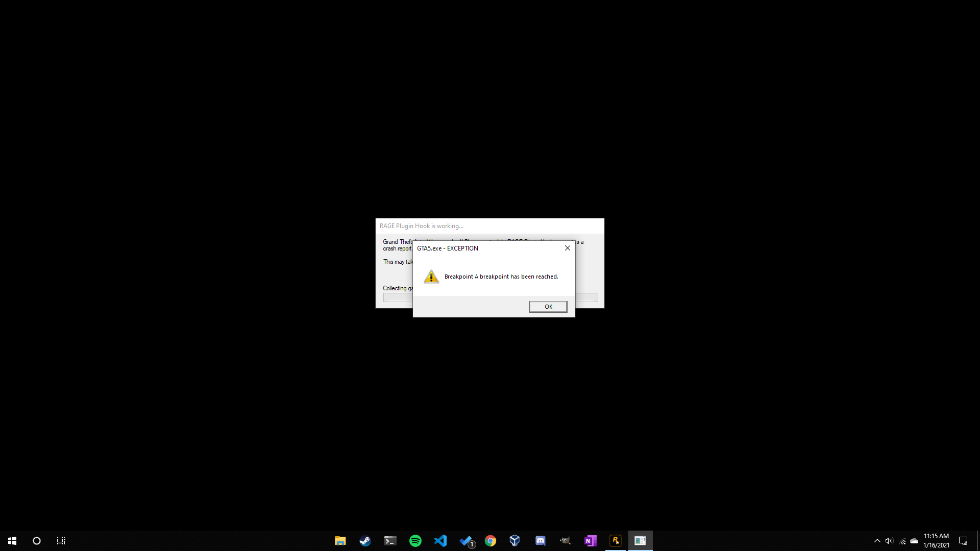
Task: Open the Steam taskbar icon
Action: pyautogui.click(x=365, y=541)
